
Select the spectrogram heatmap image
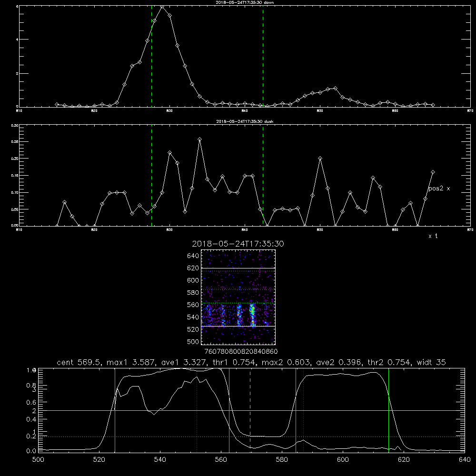pos(238,297)
